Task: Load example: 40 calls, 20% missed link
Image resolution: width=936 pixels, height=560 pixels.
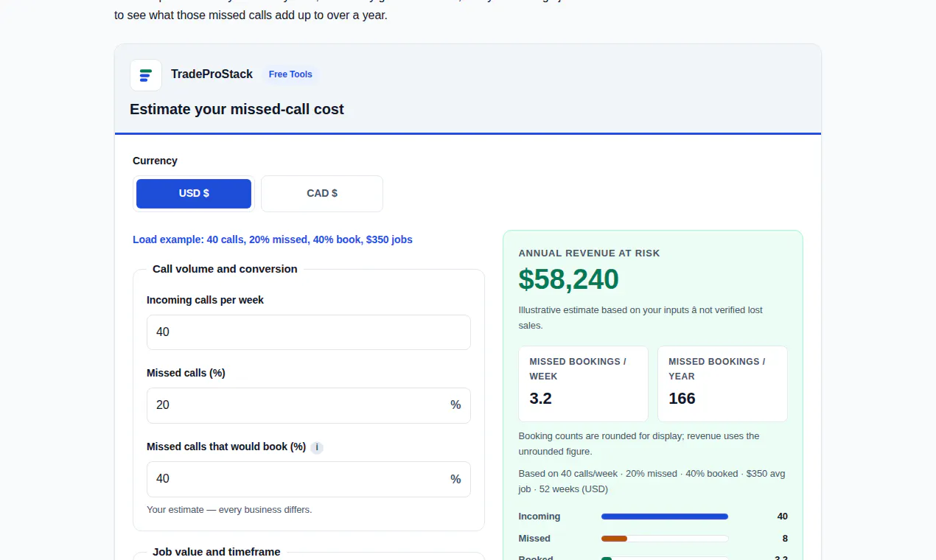Action: 273,239
